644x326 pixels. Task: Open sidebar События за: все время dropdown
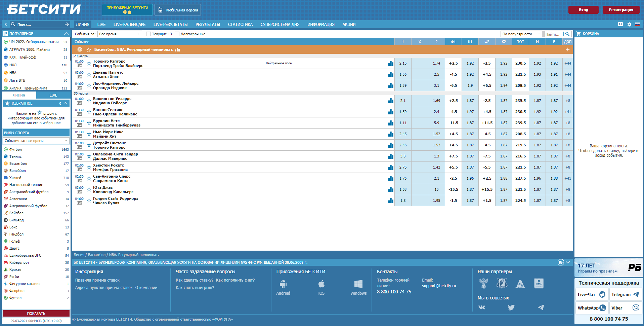click(36, 141)
